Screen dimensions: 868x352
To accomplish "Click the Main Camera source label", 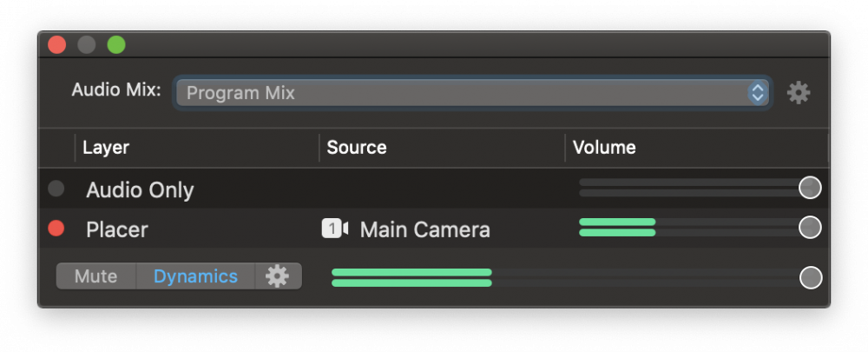I will (424, 229).
